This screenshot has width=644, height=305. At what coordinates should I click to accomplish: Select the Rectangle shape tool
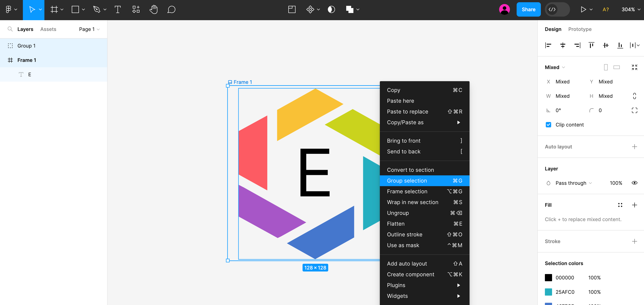[75, 9]
